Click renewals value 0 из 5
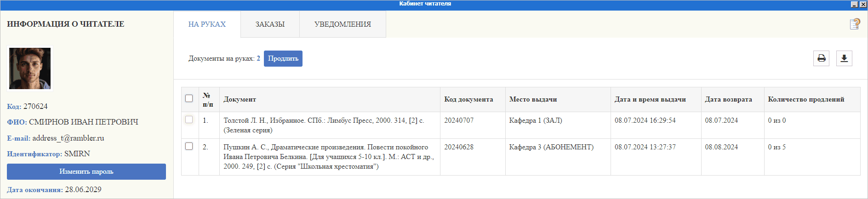868x199 pixels. [x=777, y=147]
